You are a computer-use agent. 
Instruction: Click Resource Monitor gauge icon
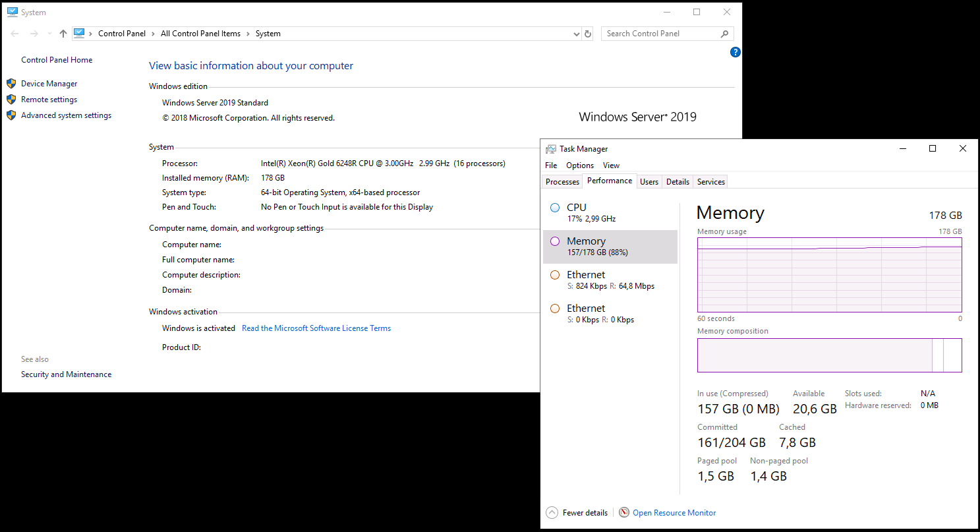tap(624, 513)
